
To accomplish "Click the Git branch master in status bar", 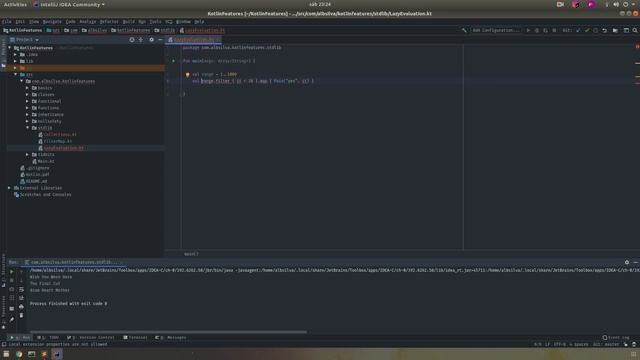I will 606,344.
